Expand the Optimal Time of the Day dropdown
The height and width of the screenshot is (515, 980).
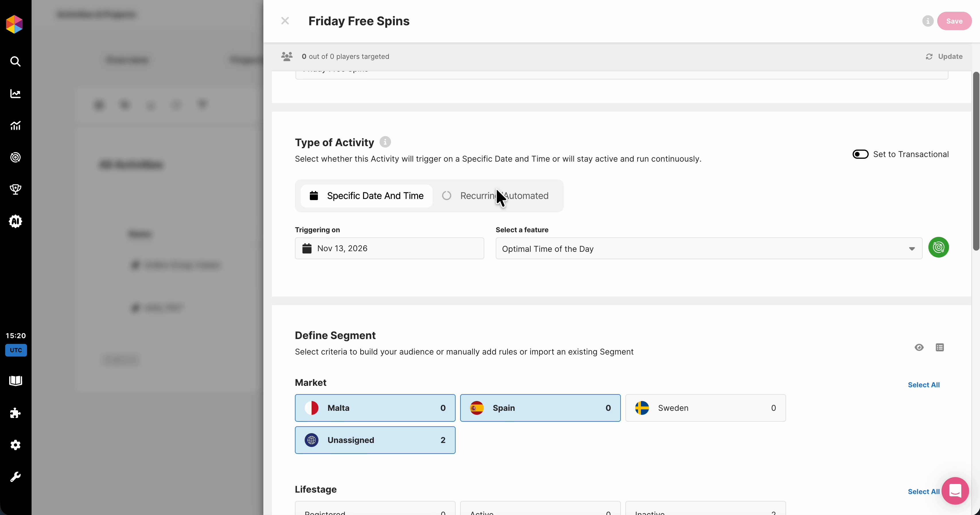[x=708, y=249]
